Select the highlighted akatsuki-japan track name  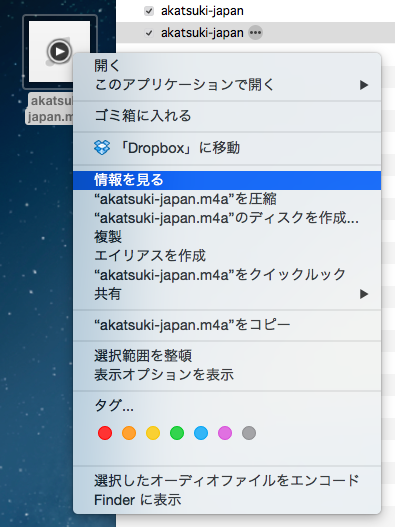pyautogui.click(x=202, y=33)
